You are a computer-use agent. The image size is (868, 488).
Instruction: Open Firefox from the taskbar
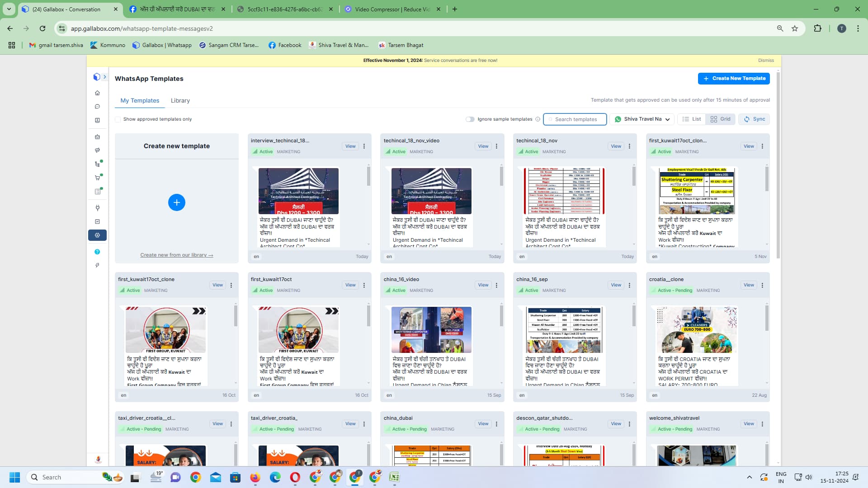255,477
